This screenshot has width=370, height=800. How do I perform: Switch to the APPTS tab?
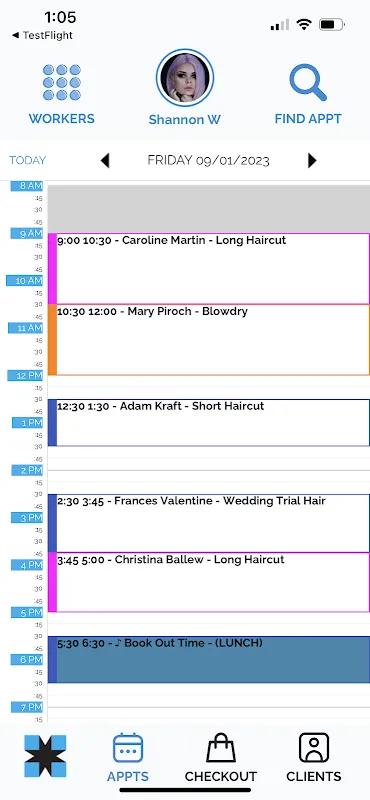pyautogui.click(x=128, y=758)
